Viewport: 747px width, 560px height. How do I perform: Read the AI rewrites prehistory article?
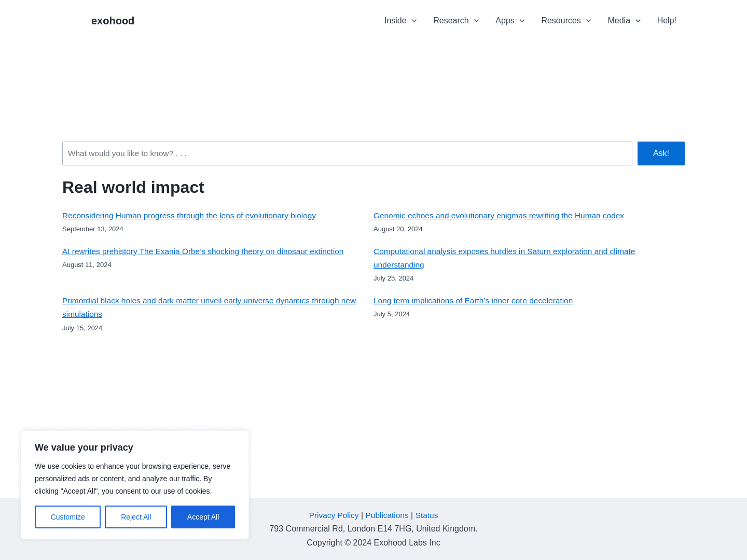point(203,251)
